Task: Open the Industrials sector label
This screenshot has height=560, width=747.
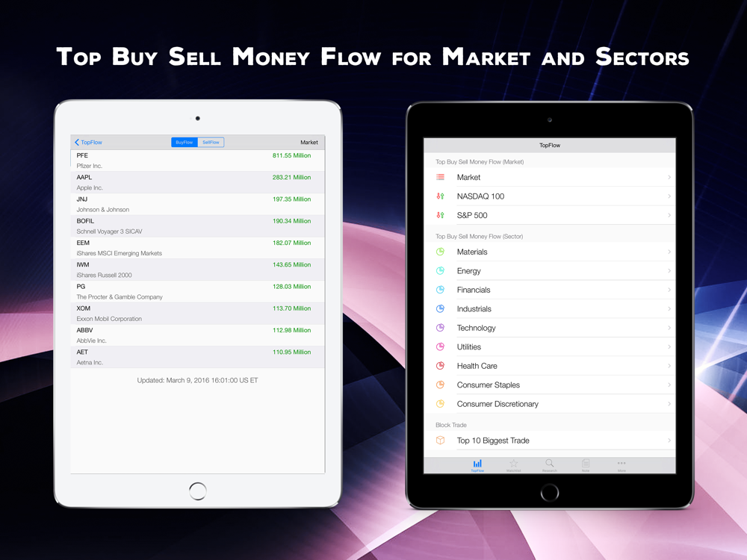Action: click(474, 309)
